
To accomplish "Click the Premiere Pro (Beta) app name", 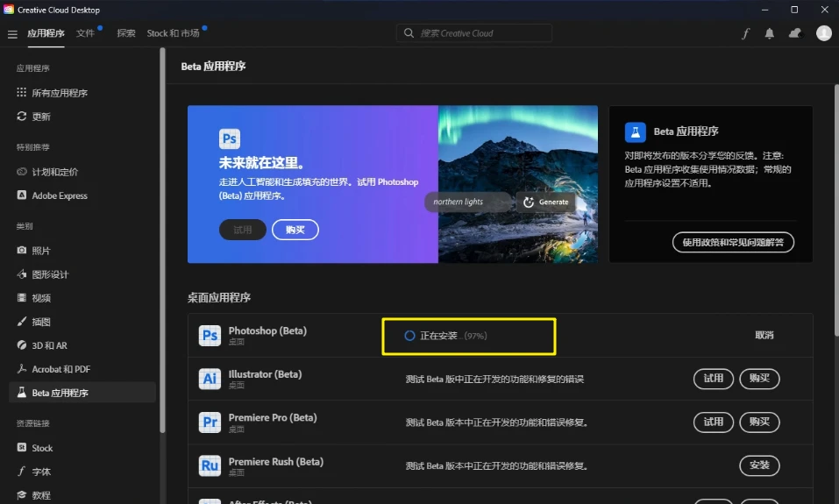I will click(273, 417).
